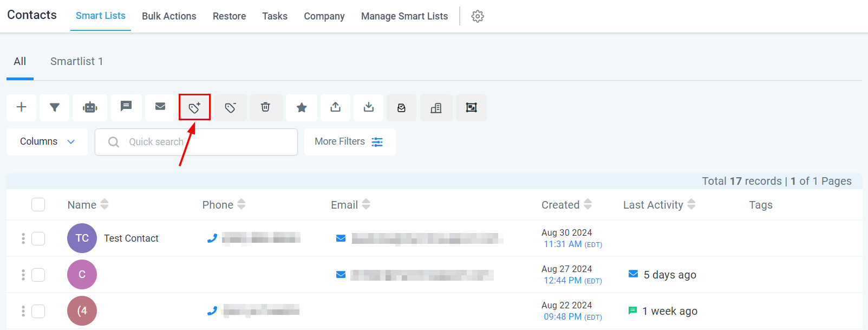Open three-dot menu for contact C
868x330 pixels.
pyautogui.click(x=23, y=275)
